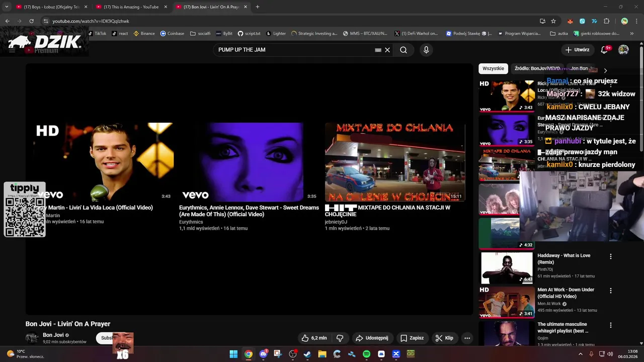Reload the page
Image resolution: width=644 pixels, height=362 pixels.
[31, 21]
